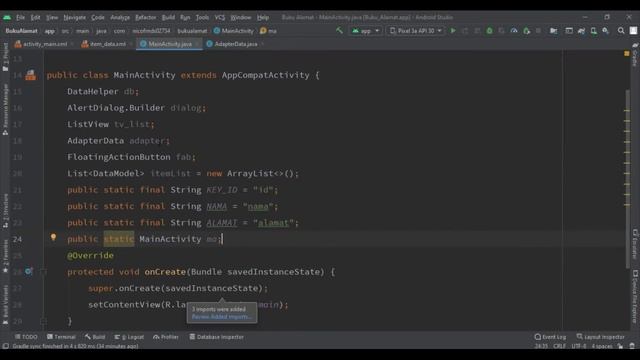Click the fold end marker on line 29
The width and height of the screenshot is (640, 360).
pos(43,321)
